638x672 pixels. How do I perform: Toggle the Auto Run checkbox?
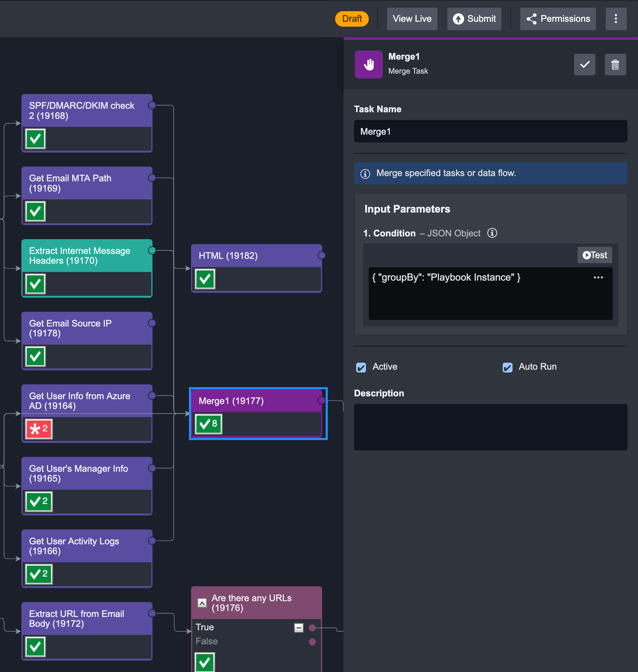pyautogui.click(x=507, y=367)
